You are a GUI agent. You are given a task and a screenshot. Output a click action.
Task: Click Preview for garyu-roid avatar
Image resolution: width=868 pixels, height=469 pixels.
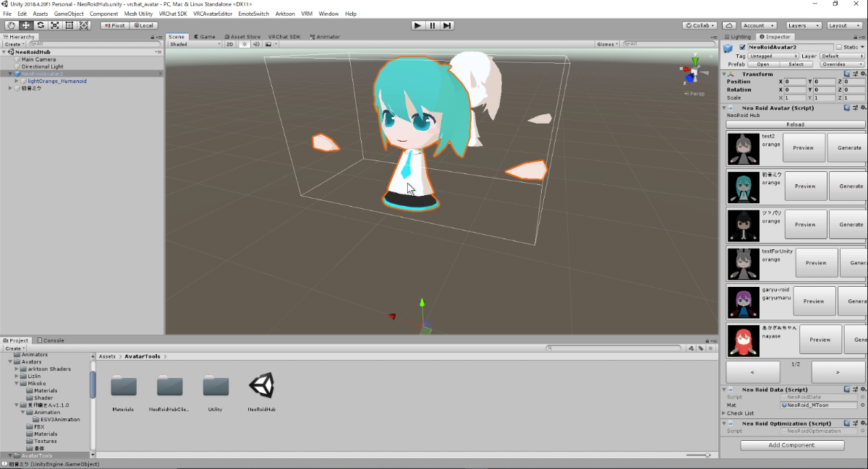814,301
